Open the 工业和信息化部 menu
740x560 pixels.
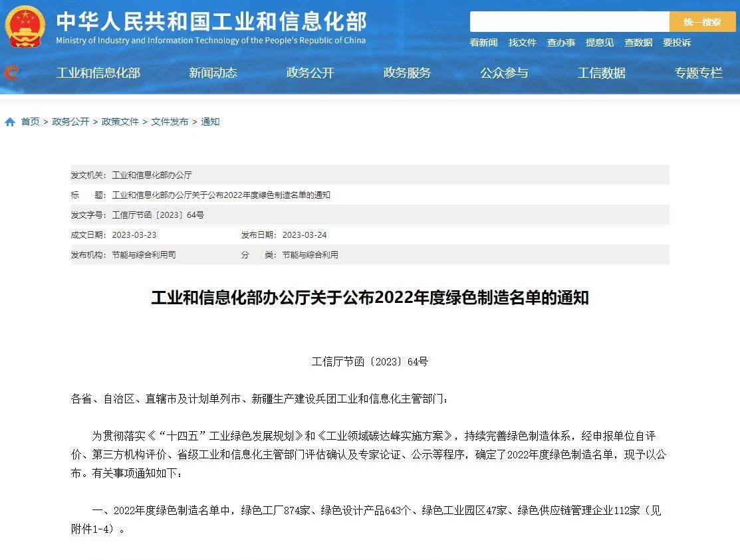tap(98, 73)
